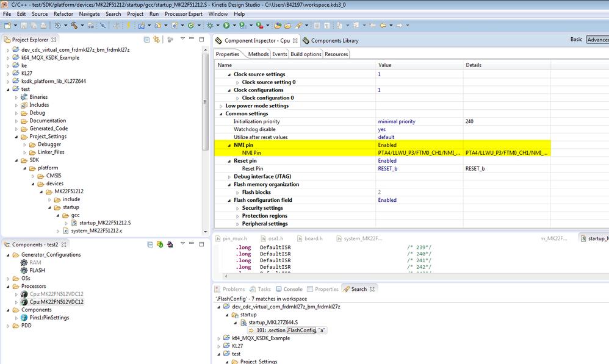Screen dimensions: 609x364
Task: Open the board.h editor tab
Action: coord(310,238)
